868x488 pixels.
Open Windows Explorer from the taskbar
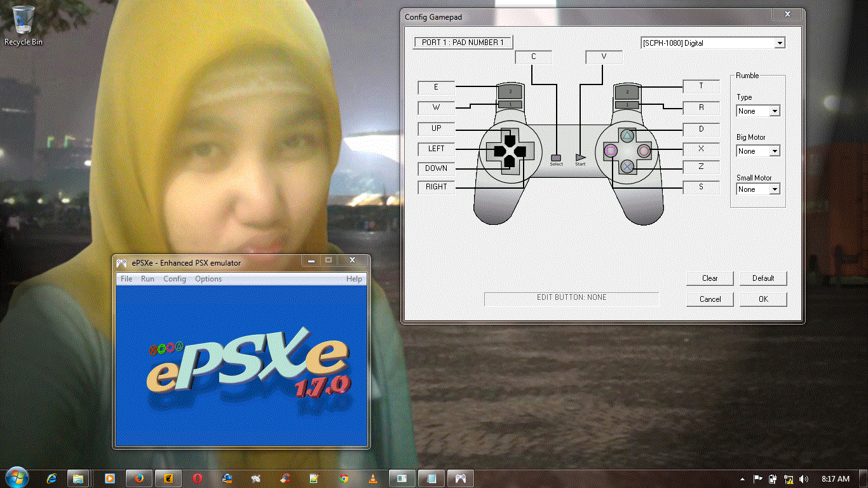point(78,478)
